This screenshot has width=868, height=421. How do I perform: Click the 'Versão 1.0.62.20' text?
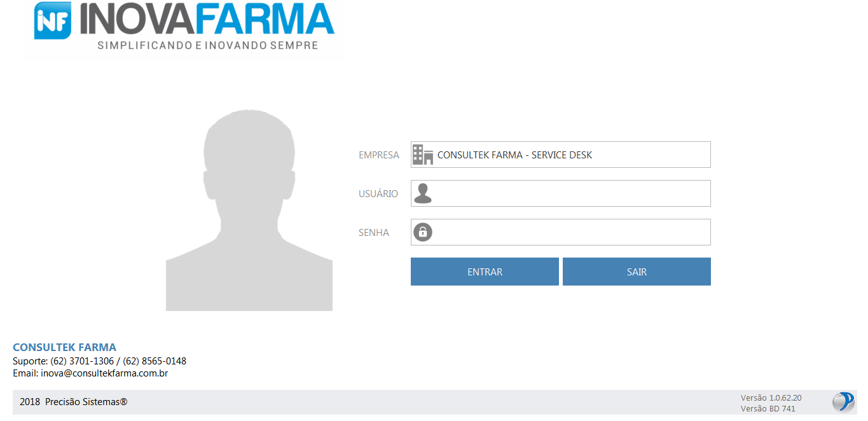pos(771,397)
